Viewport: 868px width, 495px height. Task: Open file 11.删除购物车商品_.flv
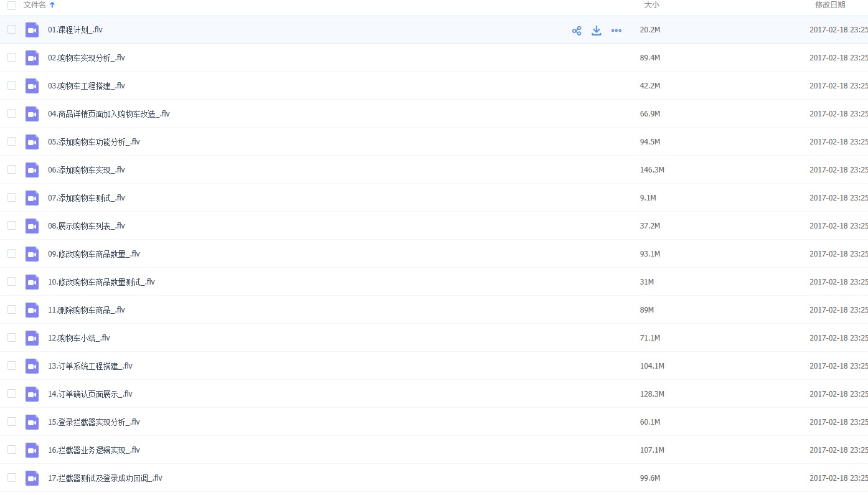click(x=87, y=310)
